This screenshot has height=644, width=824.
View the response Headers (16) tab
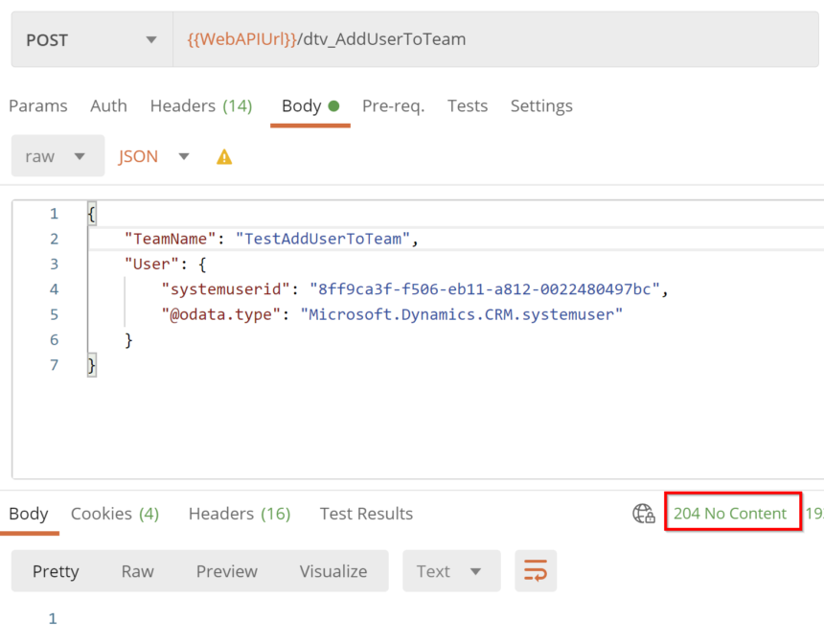[240, 514]
